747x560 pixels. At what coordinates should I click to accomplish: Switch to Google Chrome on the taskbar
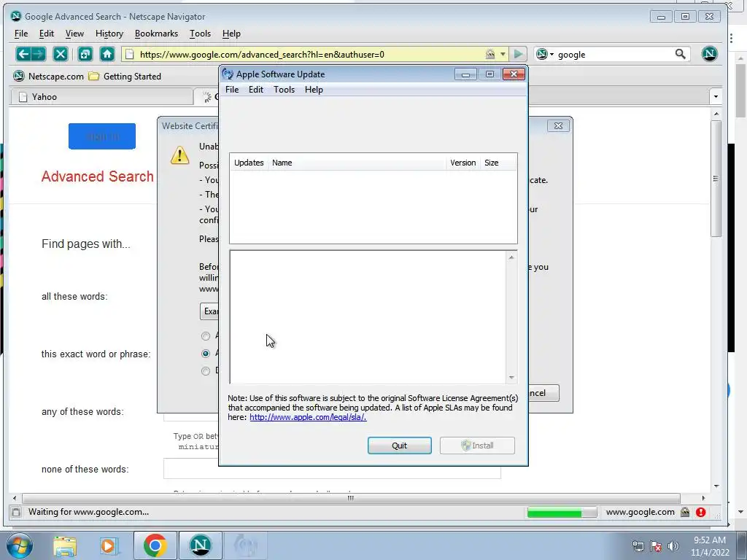155,545
